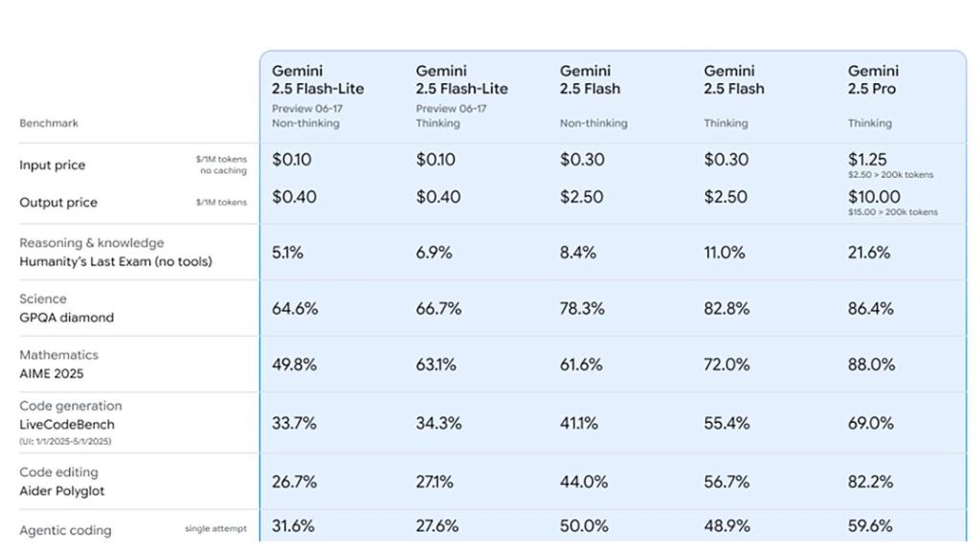
Task: Select the $10.00 output price value
Action: pyautogui.click(x=874, y=197)
